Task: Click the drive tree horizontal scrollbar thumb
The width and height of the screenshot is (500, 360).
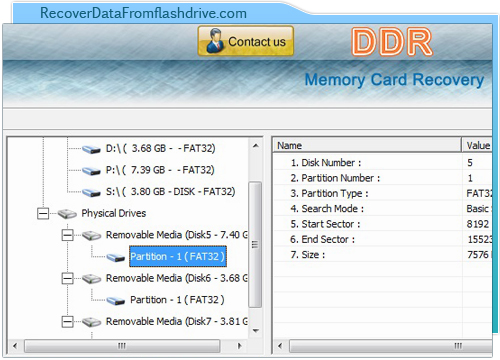Action: [122, 346]
